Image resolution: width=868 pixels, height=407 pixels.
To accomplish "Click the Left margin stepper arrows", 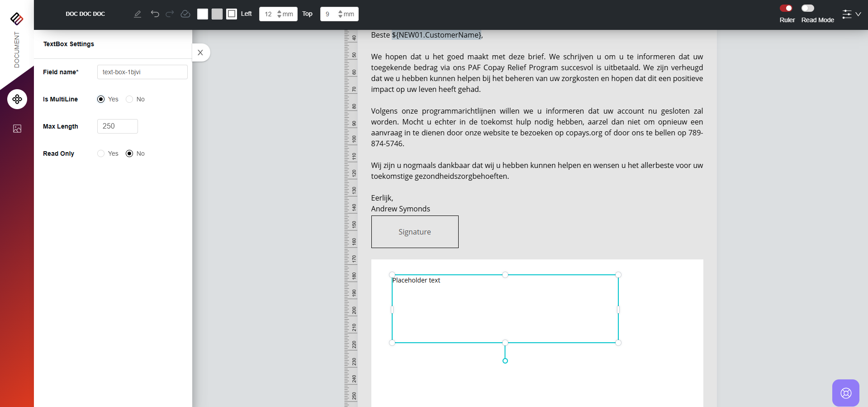I will coord(279,14).
